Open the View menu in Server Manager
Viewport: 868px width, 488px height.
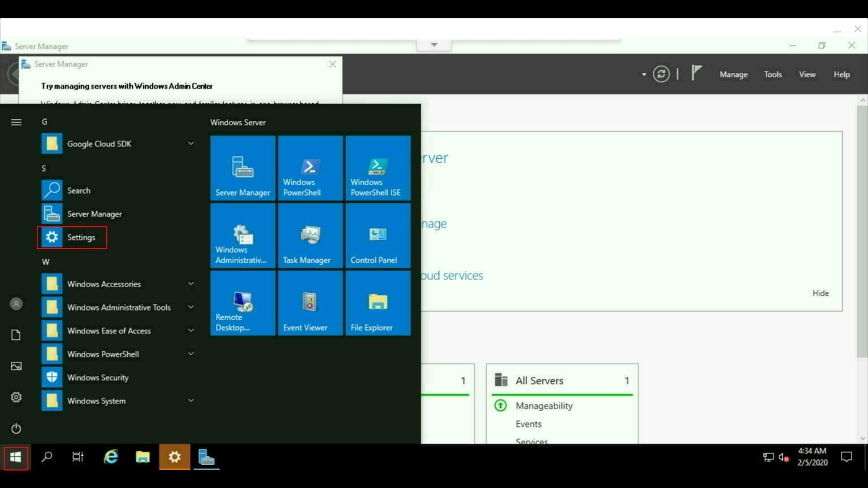[807, 74]
